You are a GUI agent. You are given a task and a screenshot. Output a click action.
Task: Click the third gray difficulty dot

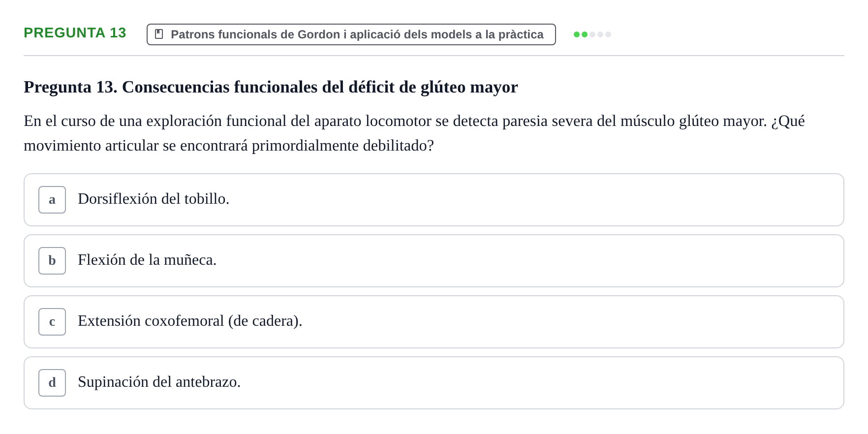[592, 34]
